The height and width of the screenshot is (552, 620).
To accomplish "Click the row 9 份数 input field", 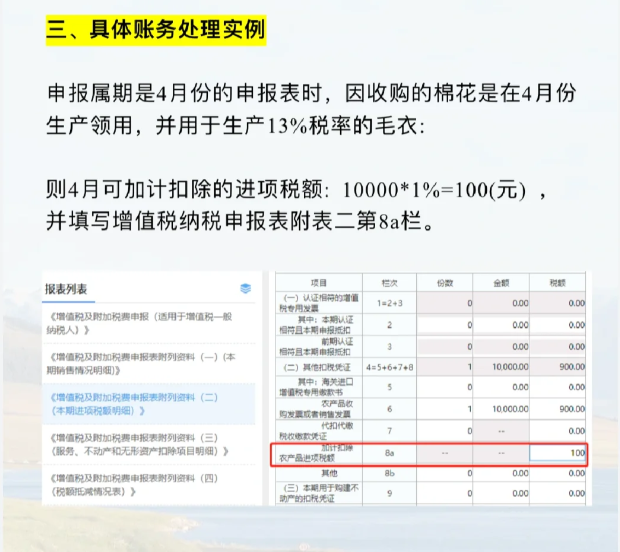I will pyautogui.click(x=444, y=493).
